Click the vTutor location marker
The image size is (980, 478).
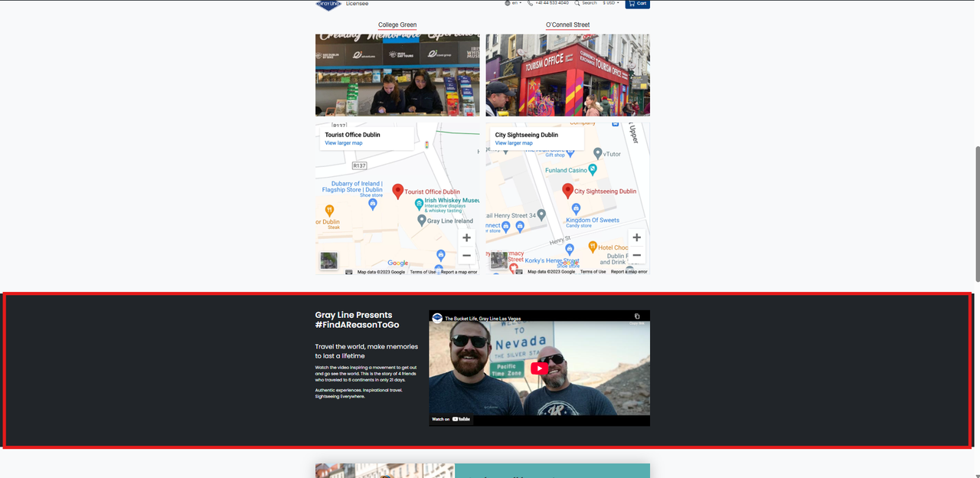[598, 154]
